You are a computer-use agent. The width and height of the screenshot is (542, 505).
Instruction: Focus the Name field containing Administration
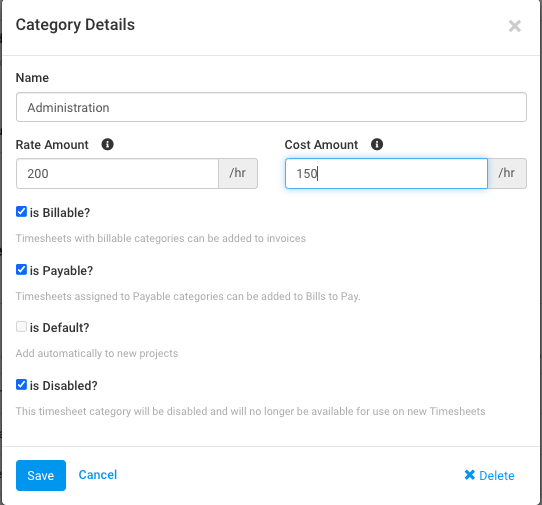tap(271, 107)
